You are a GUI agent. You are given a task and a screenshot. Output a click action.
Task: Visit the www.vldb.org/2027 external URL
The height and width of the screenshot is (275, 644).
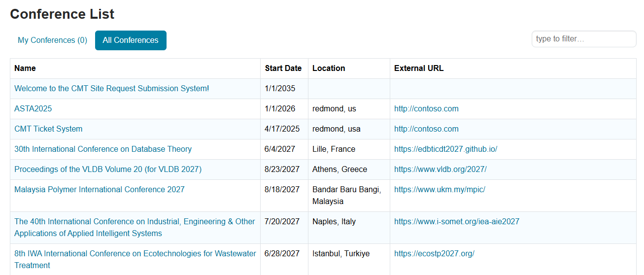click(x=440, y=170)
